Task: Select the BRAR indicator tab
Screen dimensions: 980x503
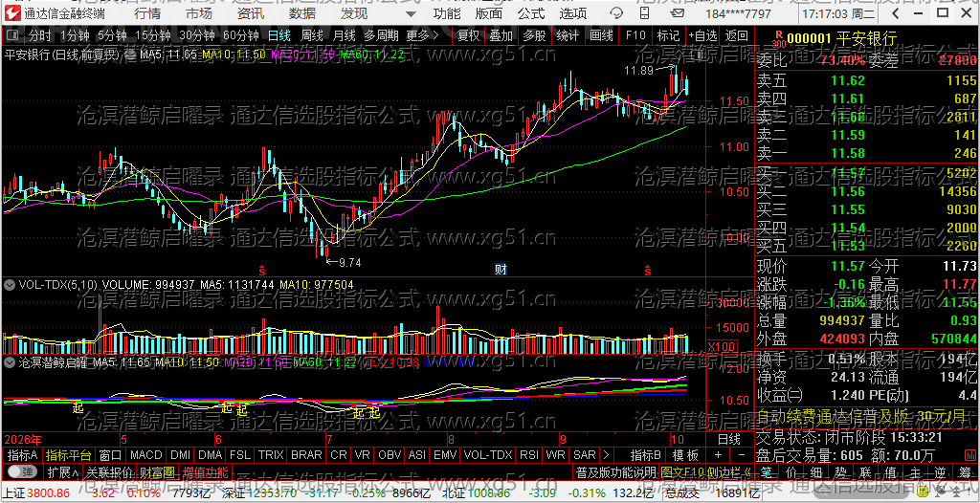Action: (307, 455)
